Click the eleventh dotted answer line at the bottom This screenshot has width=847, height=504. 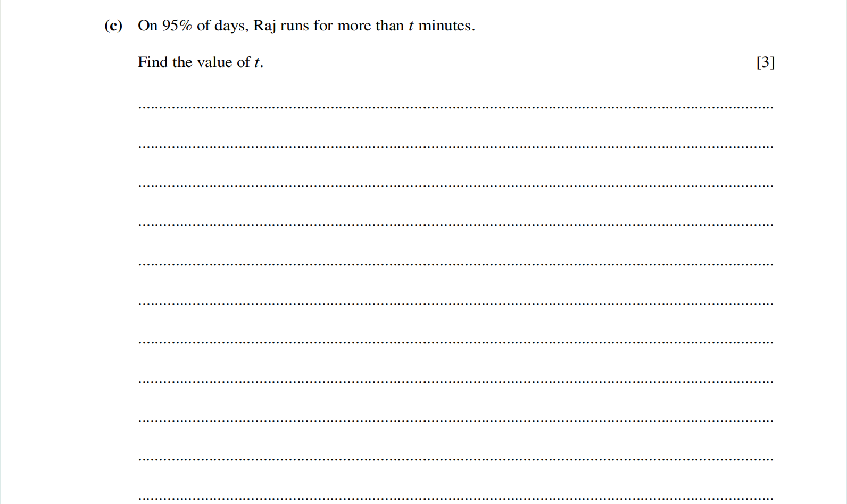coord(455,499)
